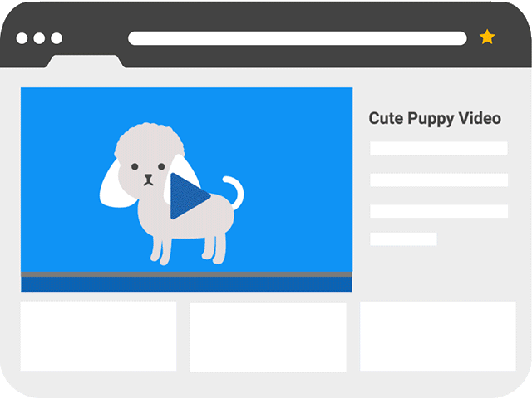The height and width of the screenshot is (399, 532).
Task: Click the middle white dot in the title bar
Action: pyautogui.click(x=39, y=38)
